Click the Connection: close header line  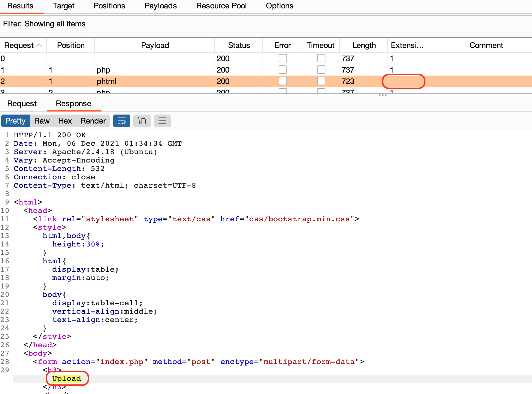click(x=54, y=177)
